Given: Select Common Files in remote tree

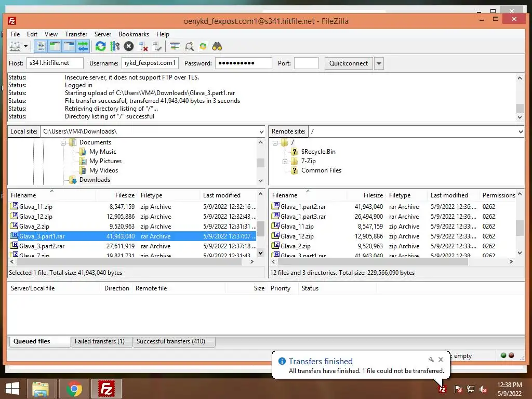Looking at the screenshot, I should pos(321,170).
